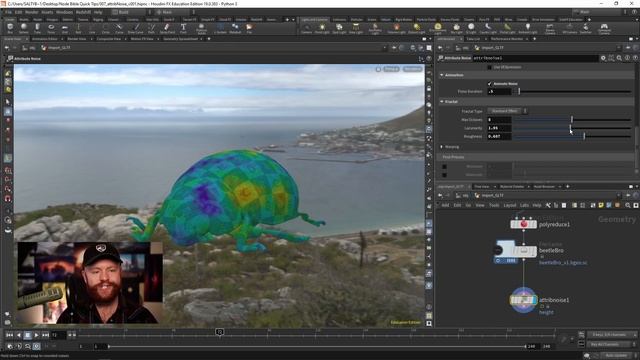The image size is (640, 360).
Task: Toggle the Use Of Symmetry checkbox
Action: [x=489, y=67]
